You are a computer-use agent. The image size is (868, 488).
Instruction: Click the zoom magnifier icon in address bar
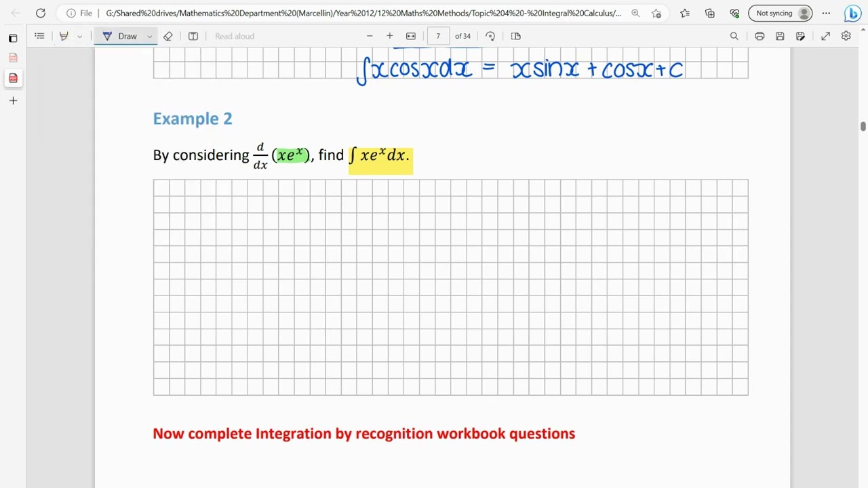coord(635,13)
